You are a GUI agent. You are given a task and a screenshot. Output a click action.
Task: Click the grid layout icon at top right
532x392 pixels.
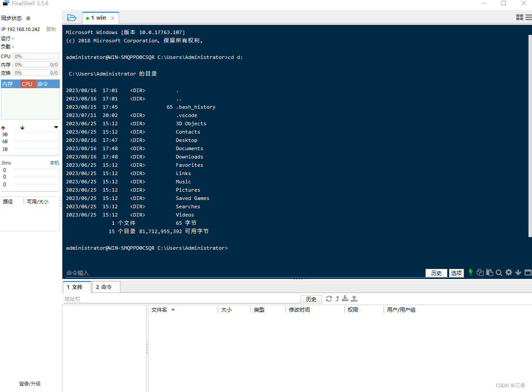[x=519, y=17]
